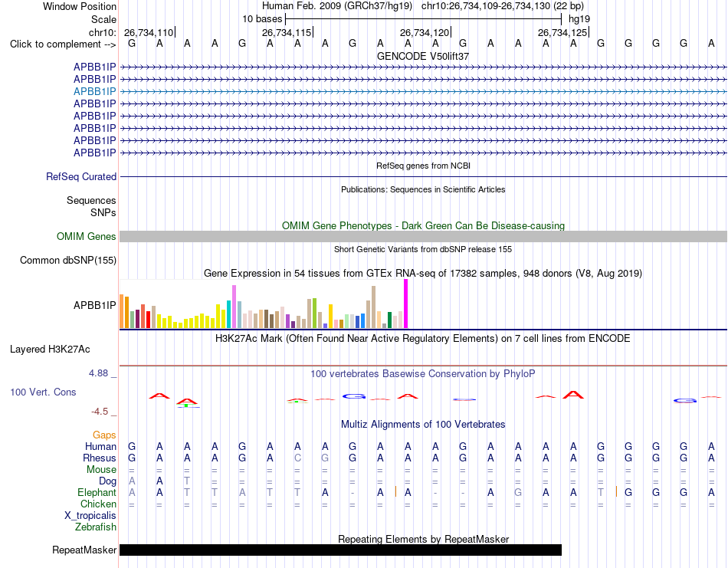Click 'OMIM Gene Phenotypes' green title
The width and height of the screenshot is (728, 568).
point(423,225)
